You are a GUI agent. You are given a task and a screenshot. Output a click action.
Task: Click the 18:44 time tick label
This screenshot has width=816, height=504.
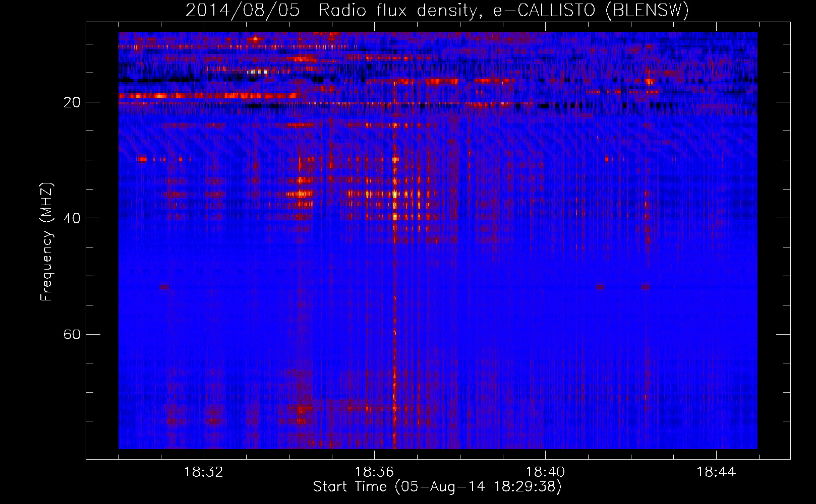[x=716, y=472]
